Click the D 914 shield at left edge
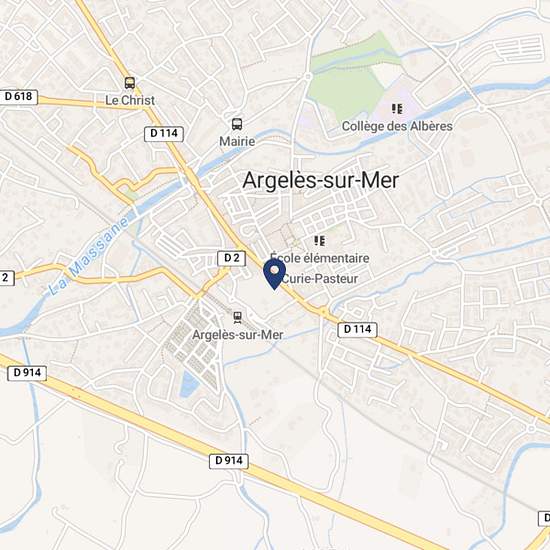This screenshot has width=550, height=550. [x=27, y=373]
